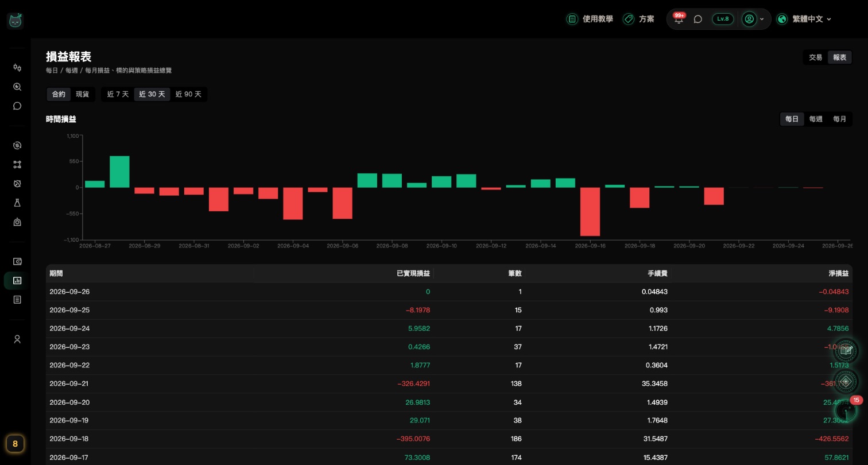Open the messages bubble in top bar
Image resolution: width=868 pixels, height=465 pixels.
pos(698,19)
